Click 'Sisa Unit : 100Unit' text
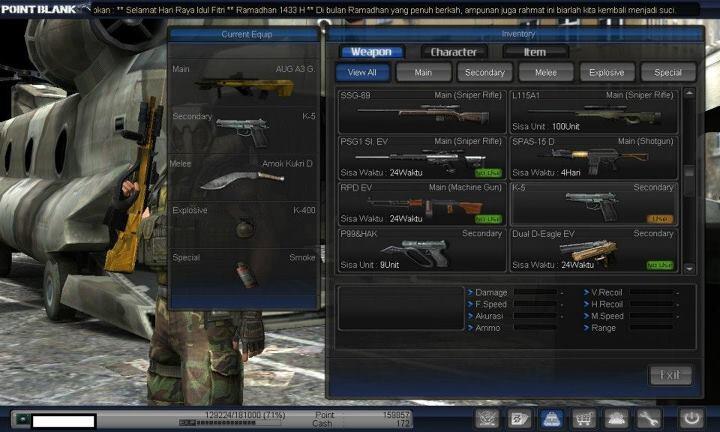Viewport: 720px width, 432px height. point(546,126)
